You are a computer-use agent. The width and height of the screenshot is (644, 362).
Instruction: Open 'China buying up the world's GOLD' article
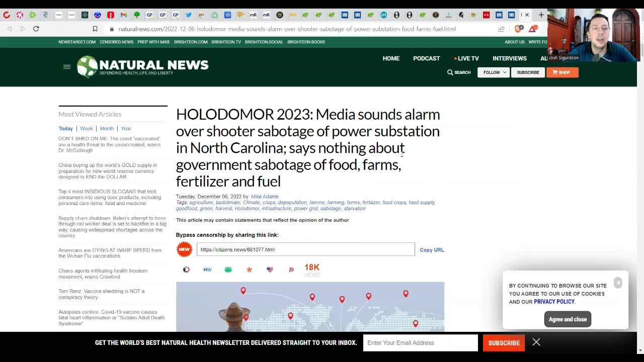click(x=108, y=171)
